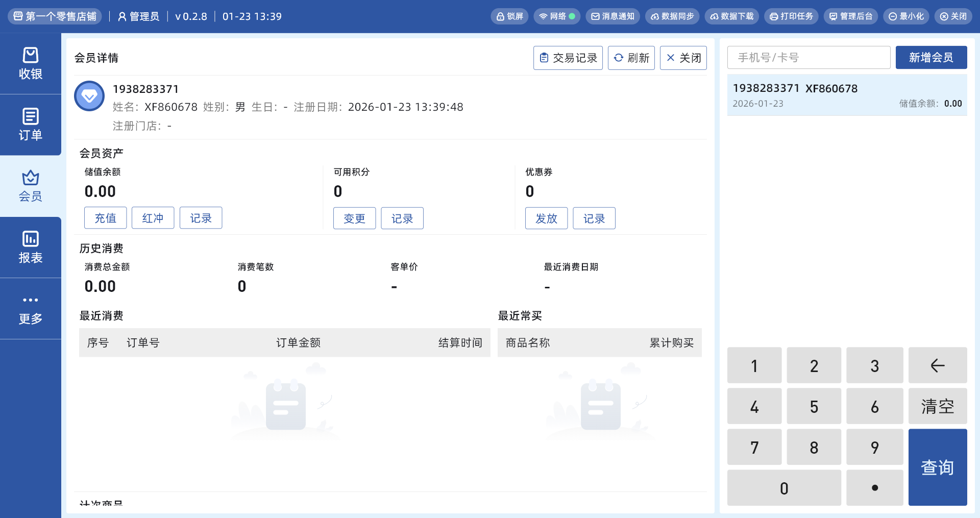Image resolution: width=980 pixels, height=518 pixels.
Task: Click the 数据下载 data download button
Action: pos(731,16)
